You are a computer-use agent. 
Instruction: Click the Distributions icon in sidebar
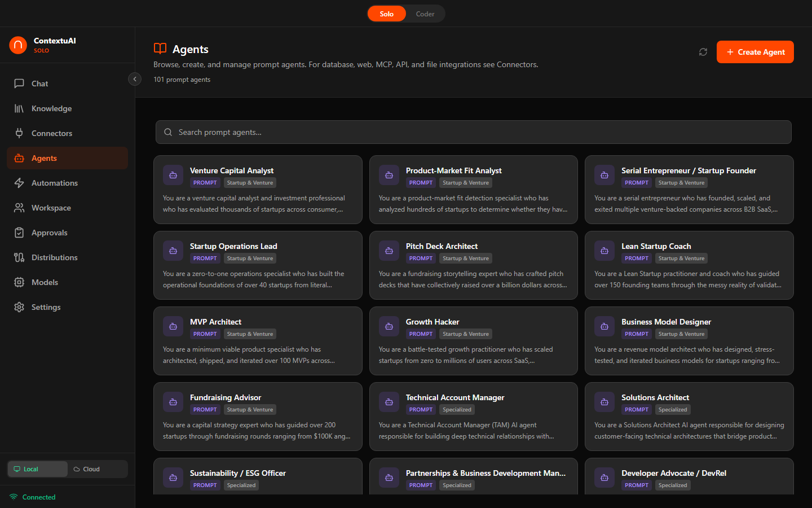[19, 257]
